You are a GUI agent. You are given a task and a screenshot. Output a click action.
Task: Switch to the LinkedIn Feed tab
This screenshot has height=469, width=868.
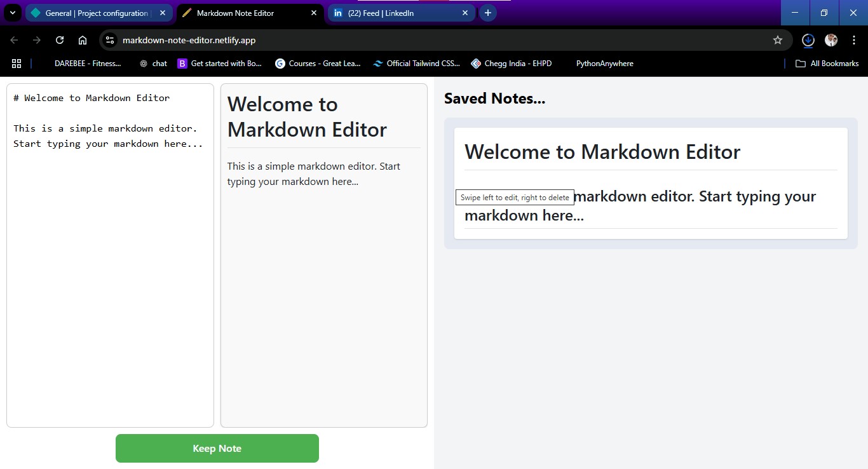point(388,12)
